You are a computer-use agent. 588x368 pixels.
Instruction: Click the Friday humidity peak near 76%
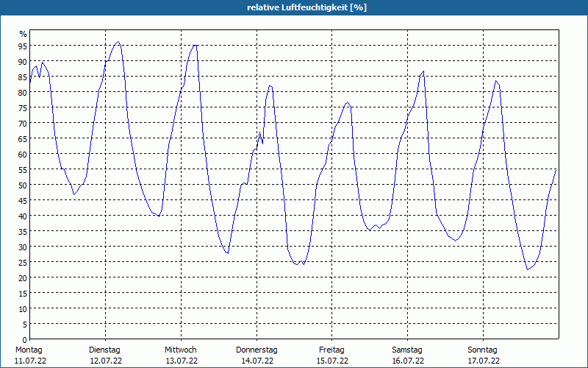pos(348,102)
